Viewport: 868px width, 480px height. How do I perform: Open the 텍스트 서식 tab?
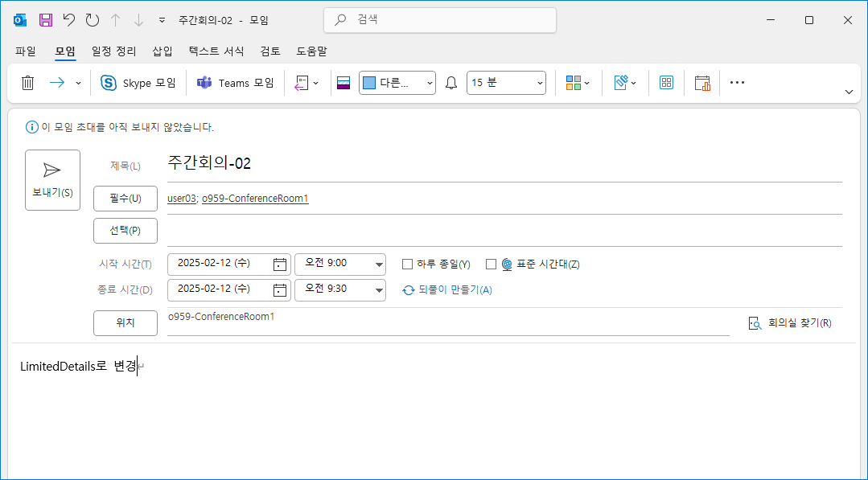point(216,51)
